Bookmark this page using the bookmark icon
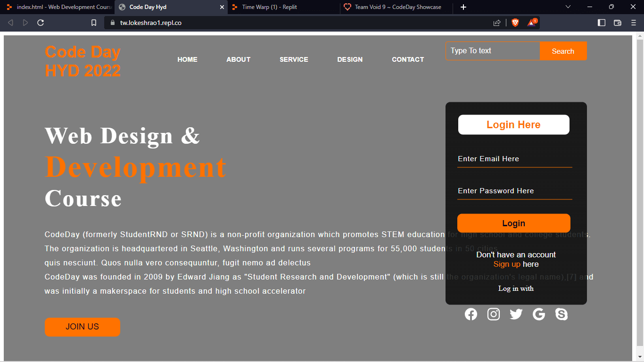The width and height of the screenshot is (644, 362). tap(94, 23)
